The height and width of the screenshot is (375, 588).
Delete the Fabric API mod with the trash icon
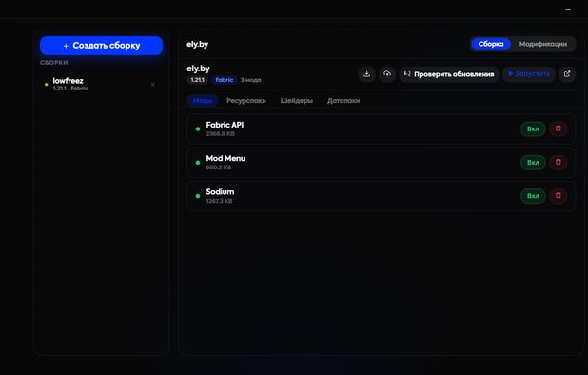[x=558, y=128]
